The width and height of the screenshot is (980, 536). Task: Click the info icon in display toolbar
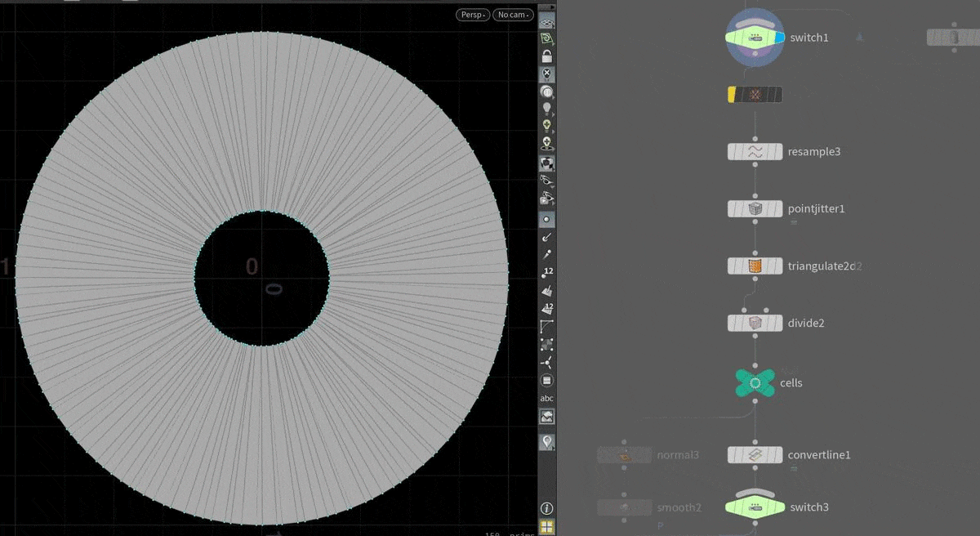point(547,508)
